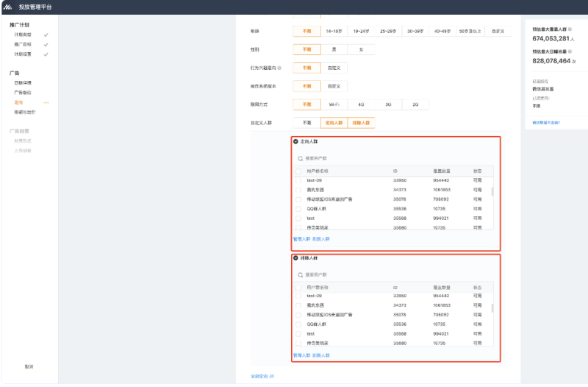Image resolution: width=588 pixels, height=387 pixels.
Task: Collapse the 定向人群 section
Action: 296,141
